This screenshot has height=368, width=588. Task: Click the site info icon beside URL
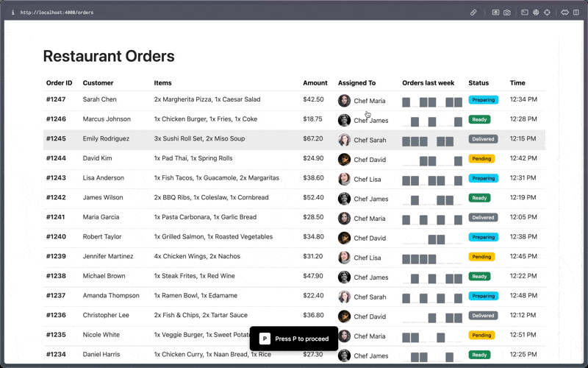[13, 13]
